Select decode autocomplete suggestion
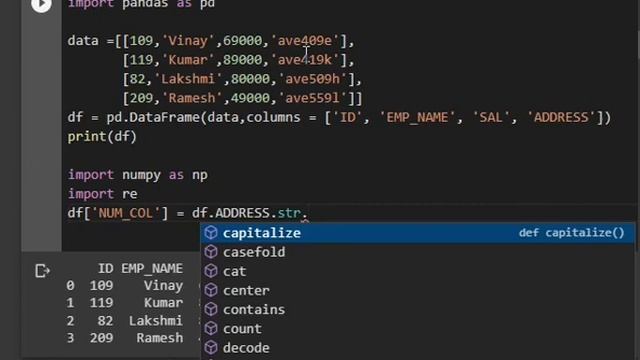640x360 pixels. tap(418, 348)
